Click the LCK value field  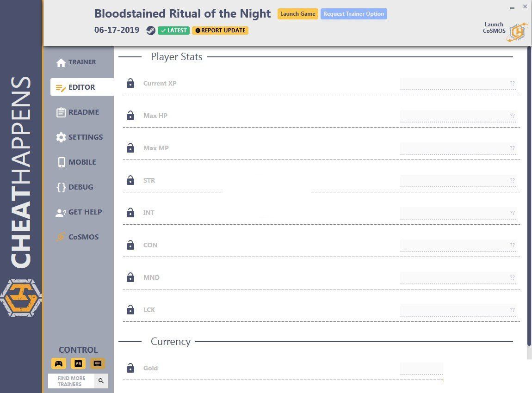pos(458,310)
